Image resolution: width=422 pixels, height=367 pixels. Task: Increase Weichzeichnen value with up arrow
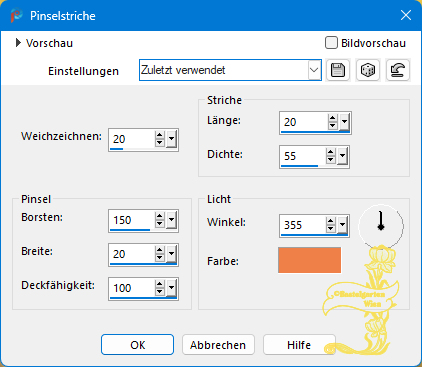tap(160, 135)
